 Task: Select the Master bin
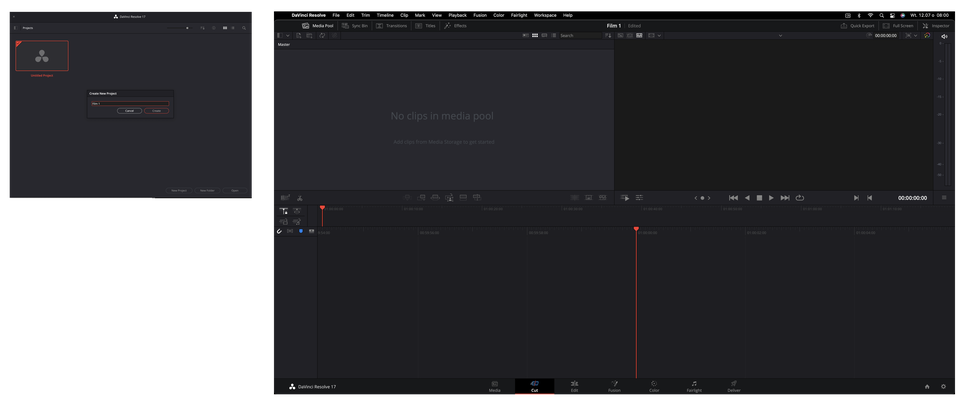[283, 45]
